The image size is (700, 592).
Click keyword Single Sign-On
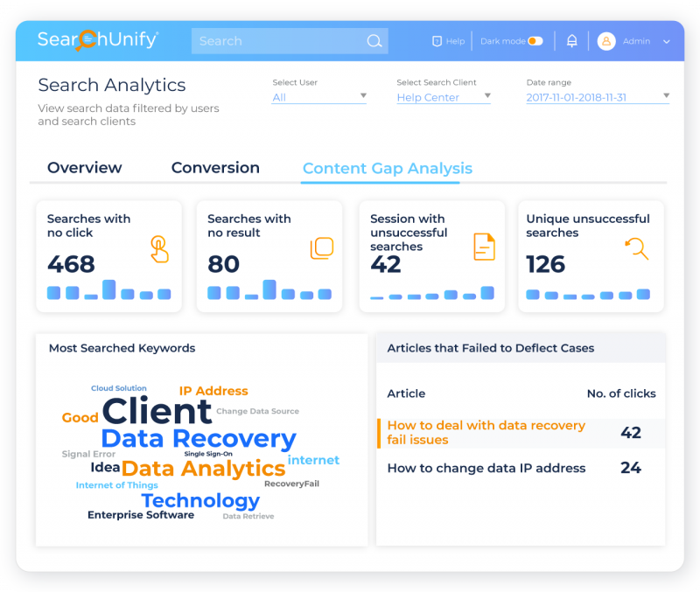point(208,454)
